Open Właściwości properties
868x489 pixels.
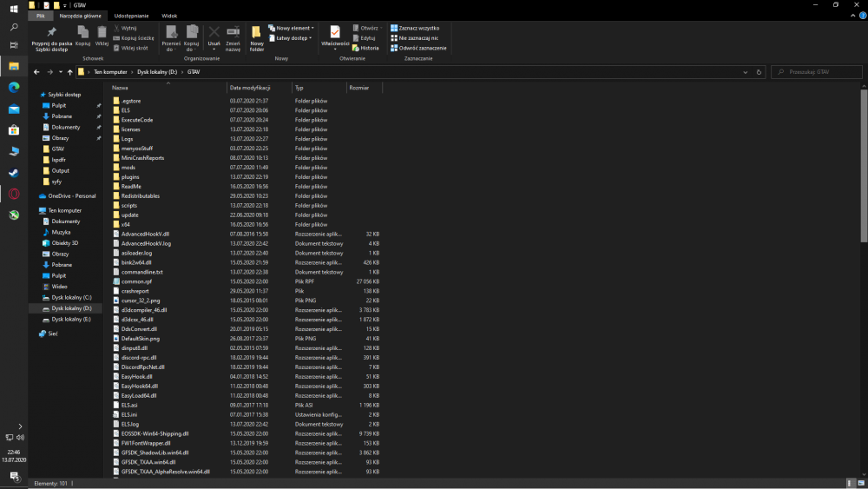coord(335,38)
